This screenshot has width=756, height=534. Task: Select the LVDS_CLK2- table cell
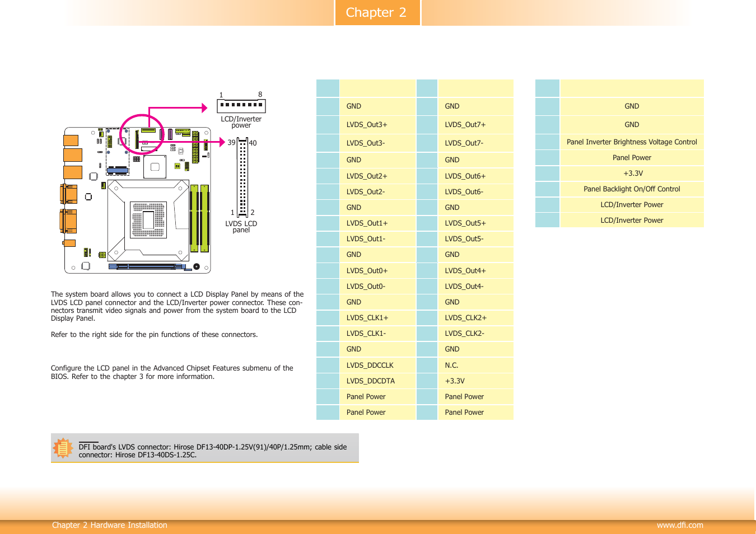coord(476,334)
